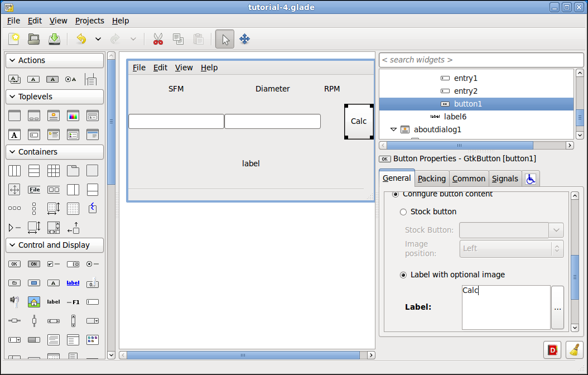Open the Accessibility properties tab

click(x=530, y=179)
